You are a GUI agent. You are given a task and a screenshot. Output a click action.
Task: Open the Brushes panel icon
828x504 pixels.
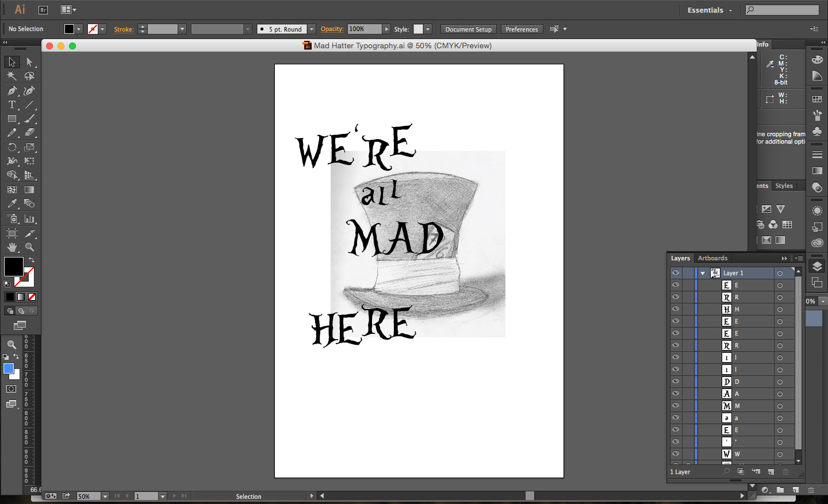click(x=817, y=116)
